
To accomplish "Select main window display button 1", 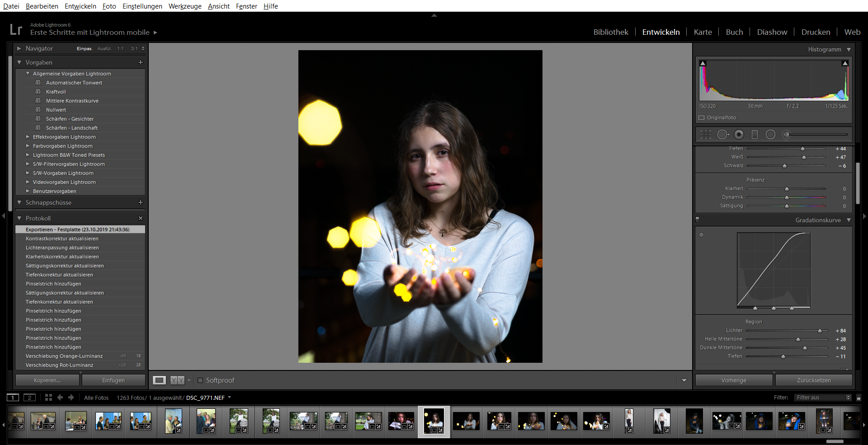I will (13, 398).
